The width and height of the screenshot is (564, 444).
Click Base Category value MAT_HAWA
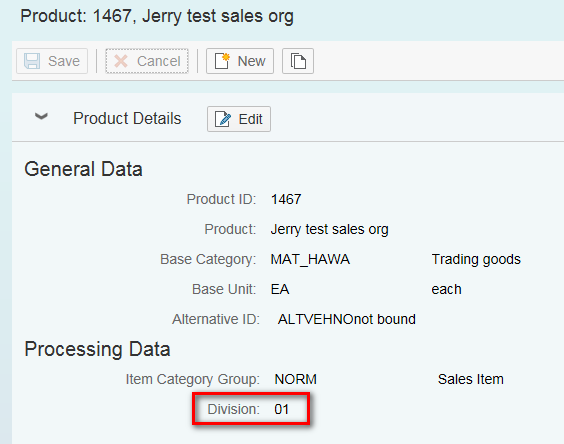pyautogui.click(x=310, y=259)
